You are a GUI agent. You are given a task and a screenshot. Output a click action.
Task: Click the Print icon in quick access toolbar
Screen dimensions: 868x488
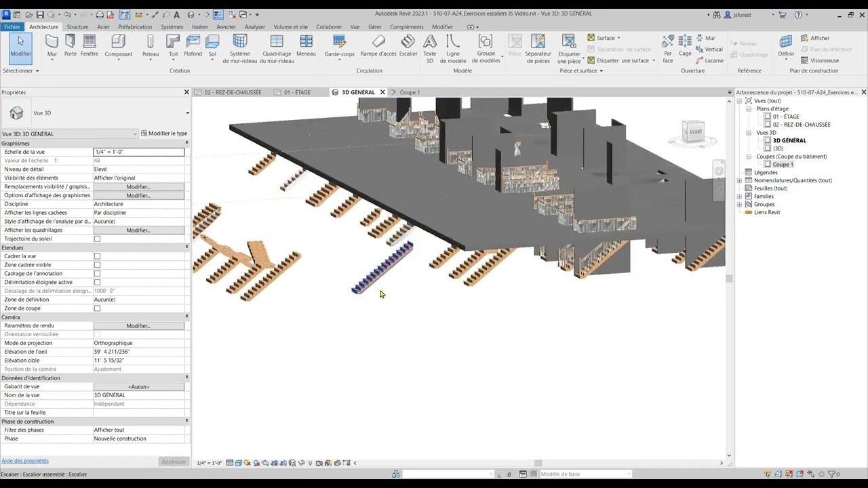100,14
